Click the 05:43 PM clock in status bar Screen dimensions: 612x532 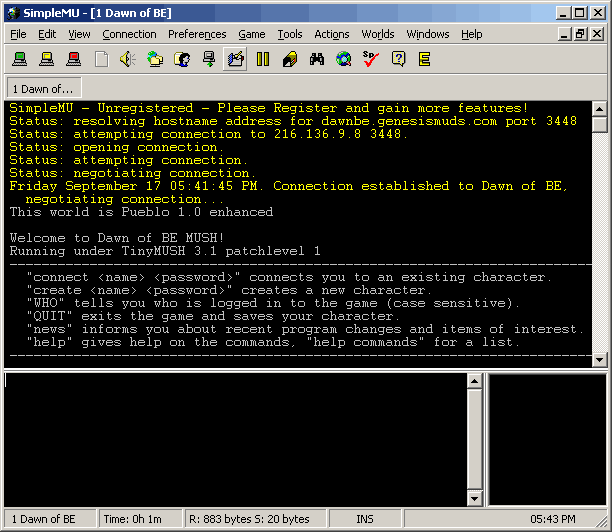[552, 519]
